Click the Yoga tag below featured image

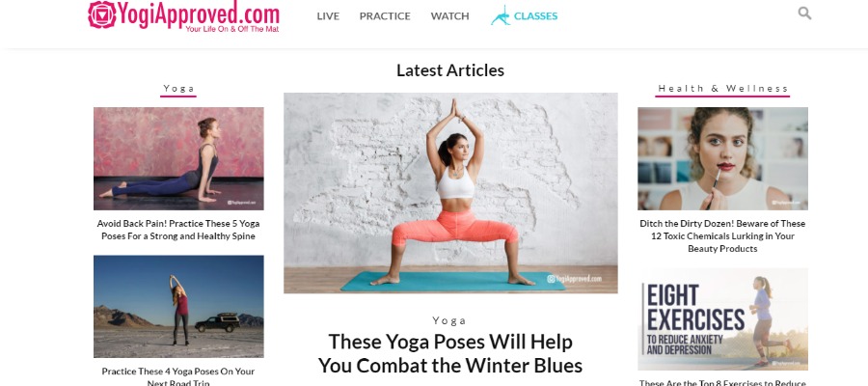pyautogui.click(x=449, y=320)
